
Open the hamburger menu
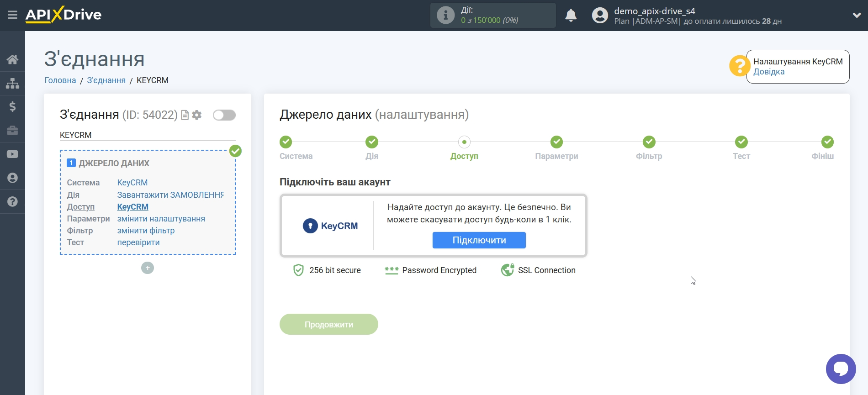coord(12,15)
